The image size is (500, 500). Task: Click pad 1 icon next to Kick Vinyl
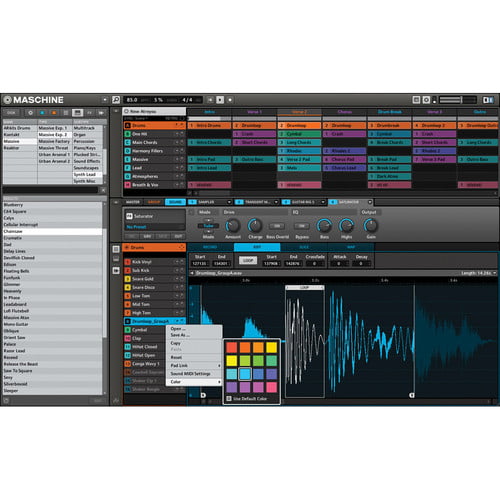click(x=127, y=262)
